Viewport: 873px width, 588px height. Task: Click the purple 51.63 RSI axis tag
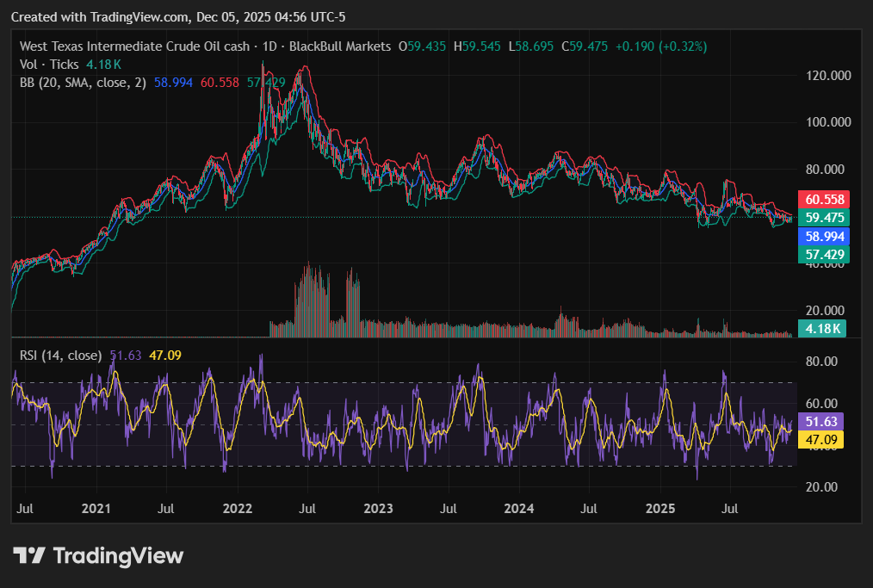[822, 421]
